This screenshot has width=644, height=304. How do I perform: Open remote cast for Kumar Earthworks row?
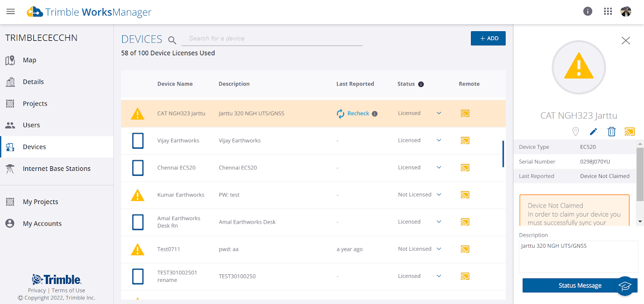(465, 195)
